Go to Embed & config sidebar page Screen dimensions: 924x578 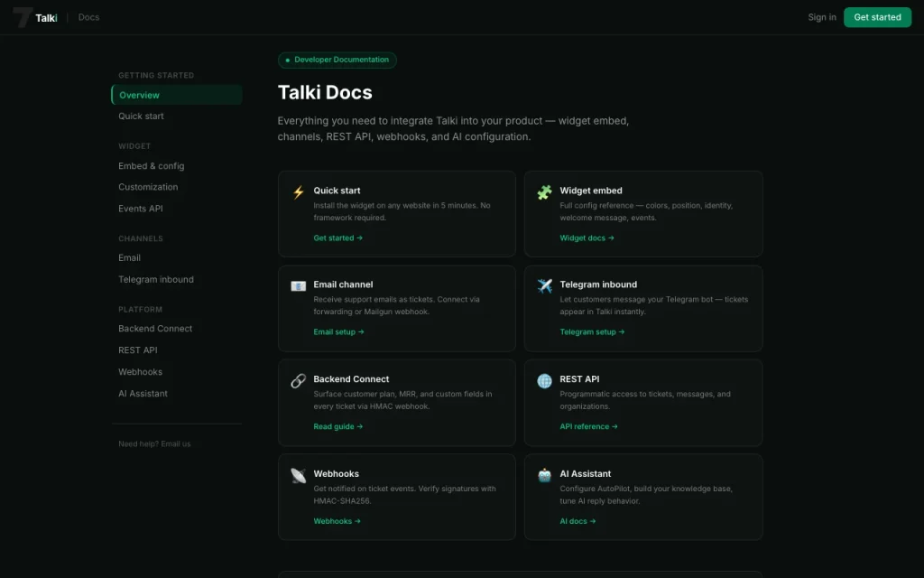point(152,166)
